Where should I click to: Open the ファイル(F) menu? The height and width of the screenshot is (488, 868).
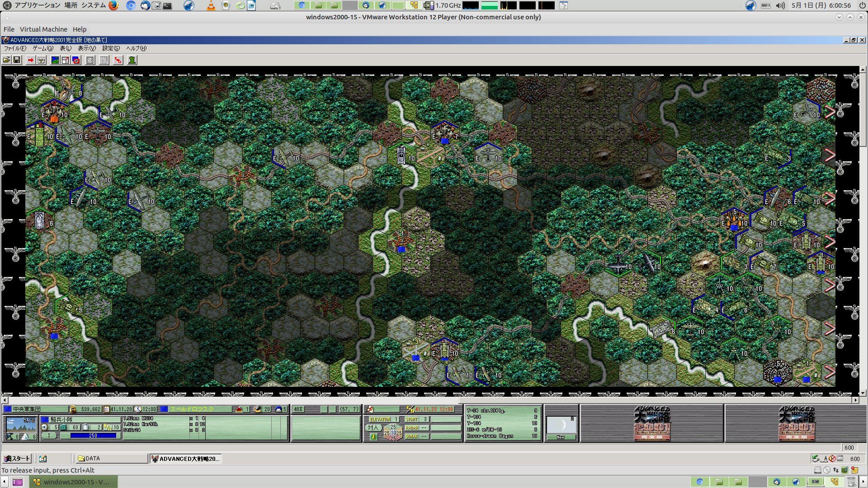coord(15,48)
